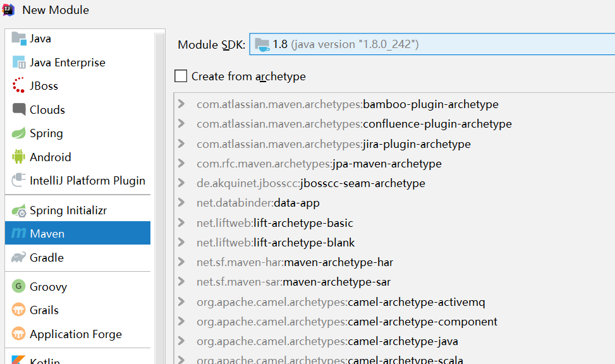Click the Android robot icon

(x=19, y=157)
